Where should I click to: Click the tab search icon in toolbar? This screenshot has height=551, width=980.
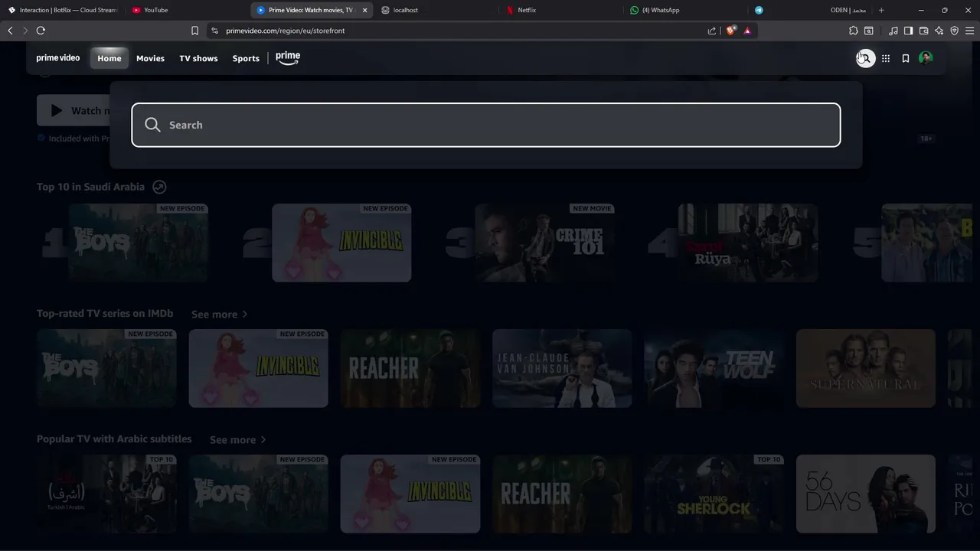click(x=869, y=31)
